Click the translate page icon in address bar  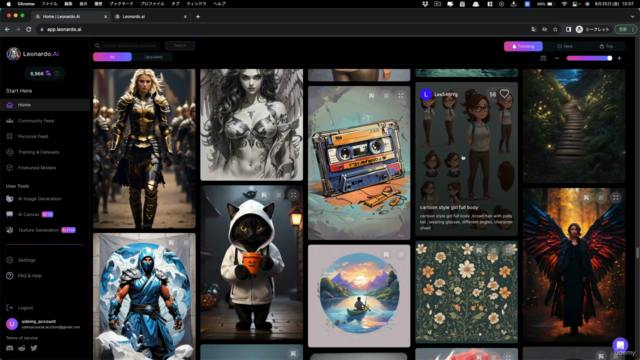533,29
